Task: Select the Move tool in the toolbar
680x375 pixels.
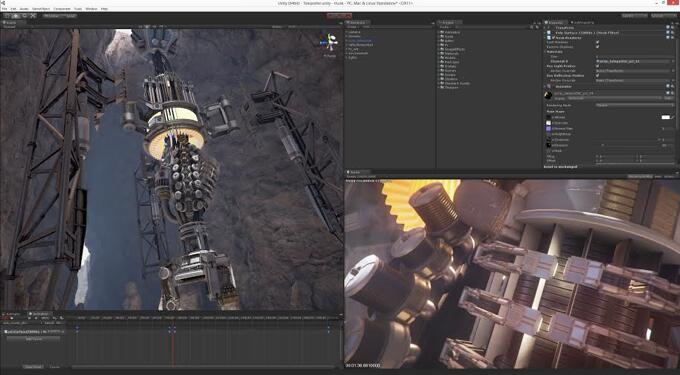Action: point(16,16)
